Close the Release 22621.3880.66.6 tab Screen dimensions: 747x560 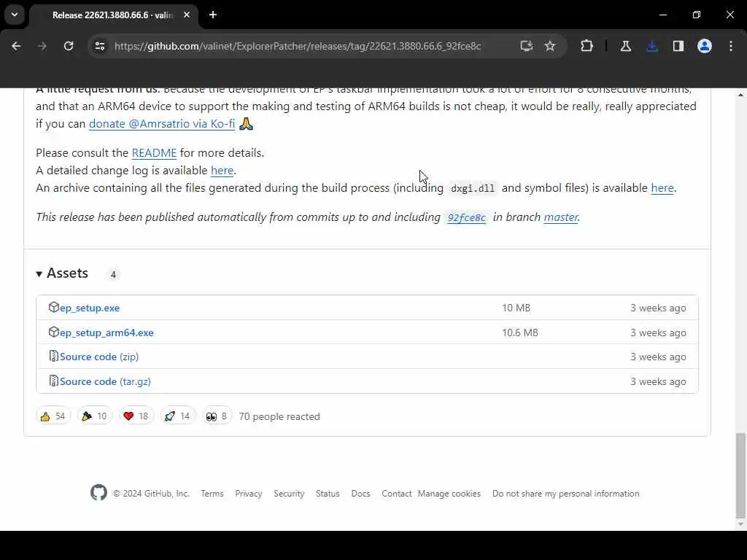click(x=187, y=15)
